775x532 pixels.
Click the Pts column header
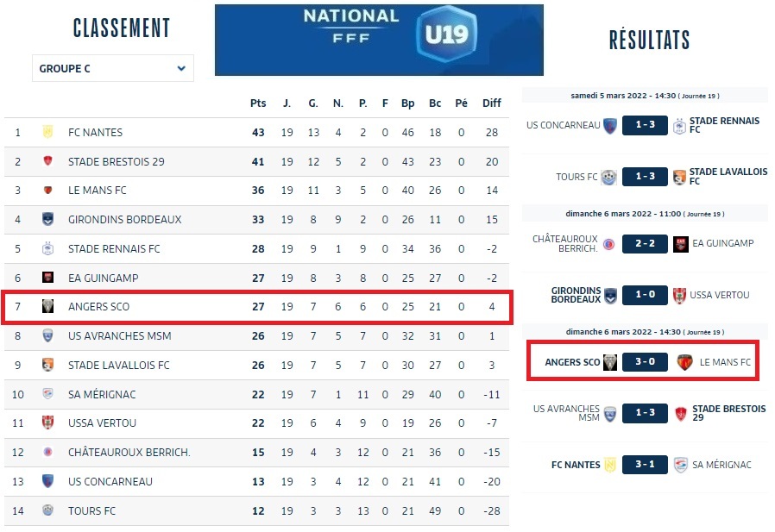(258, 103)
